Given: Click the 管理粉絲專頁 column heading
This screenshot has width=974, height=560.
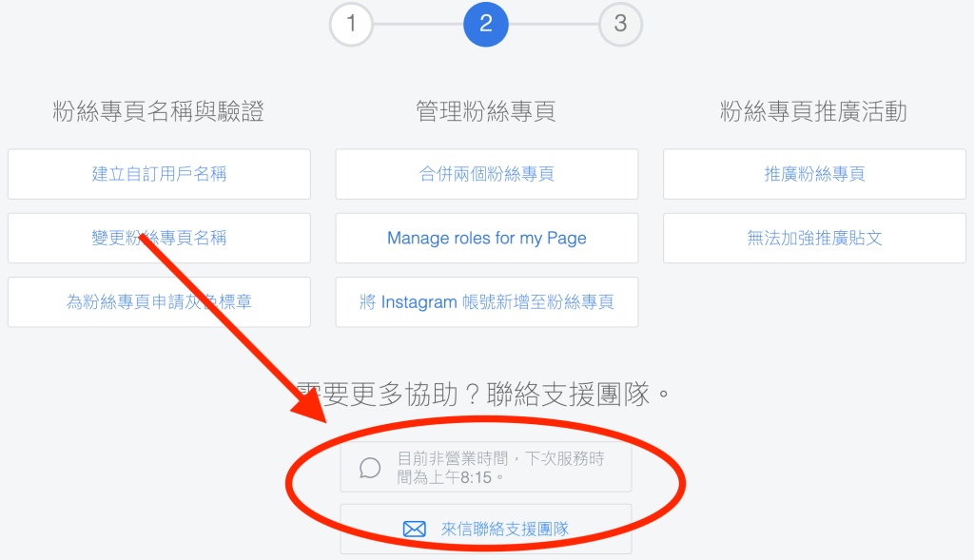Looking at the screenshot, I should (x=486, y=111).
